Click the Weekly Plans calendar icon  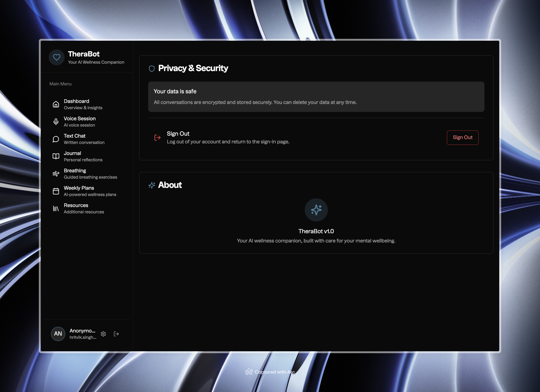pos(56,191)
